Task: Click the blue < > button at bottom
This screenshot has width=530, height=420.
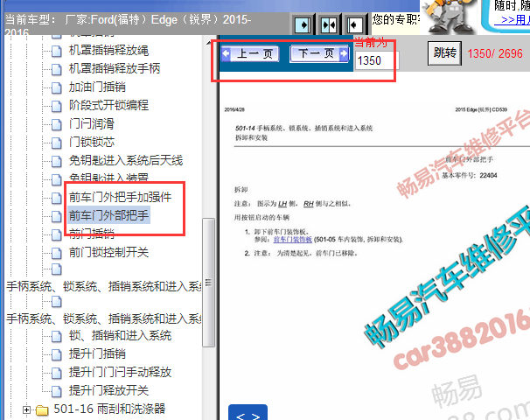Action: click(248, 412)
